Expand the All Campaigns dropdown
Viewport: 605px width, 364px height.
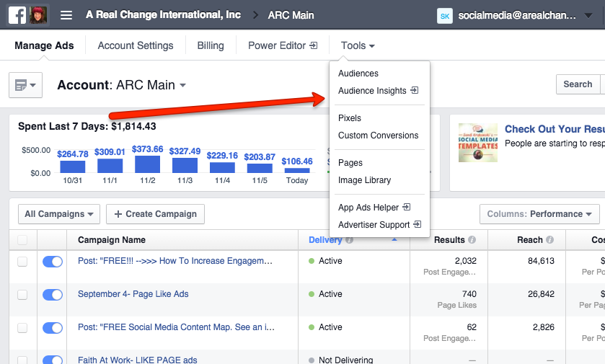point(59,214)
